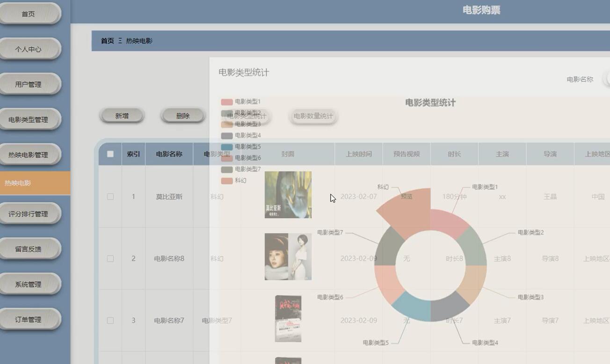Toggle legend swatch for 科幻
The height and width of the screenshot is (364, 610).
click(x=227, y=180)
